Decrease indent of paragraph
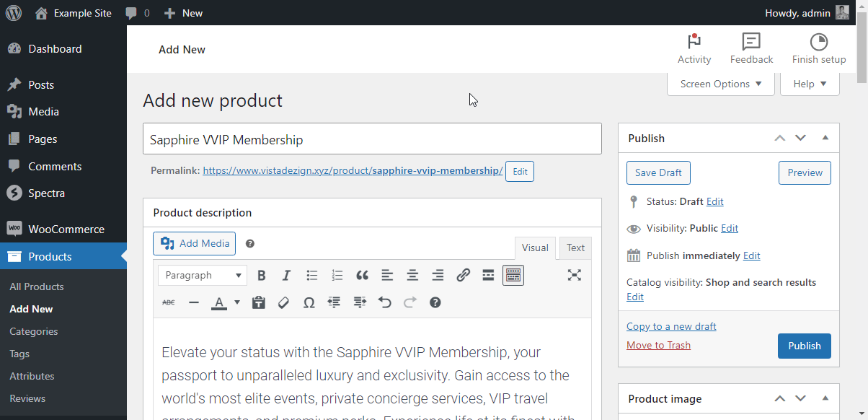This screenshot has height=420, width=868. [334, 303]
